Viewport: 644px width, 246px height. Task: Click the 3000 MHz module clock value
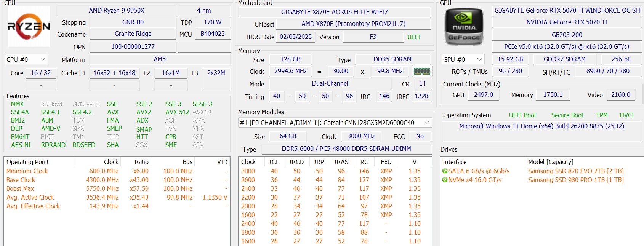pos(361,136)
